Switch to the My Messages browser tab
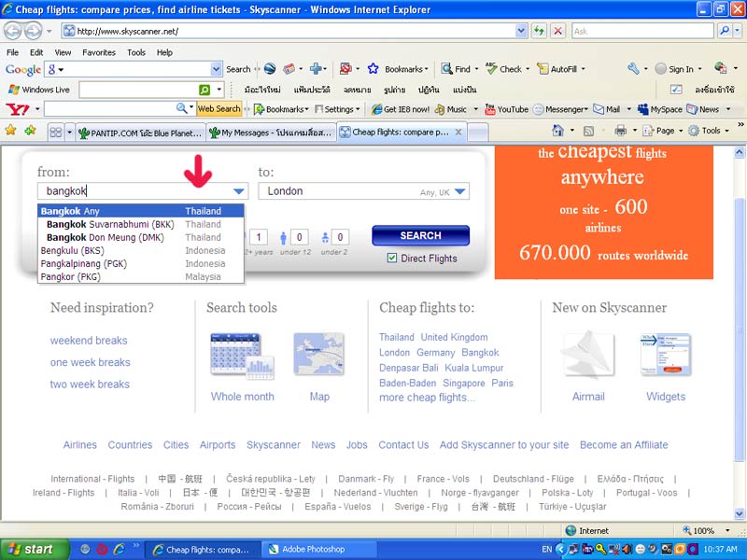 271,133
